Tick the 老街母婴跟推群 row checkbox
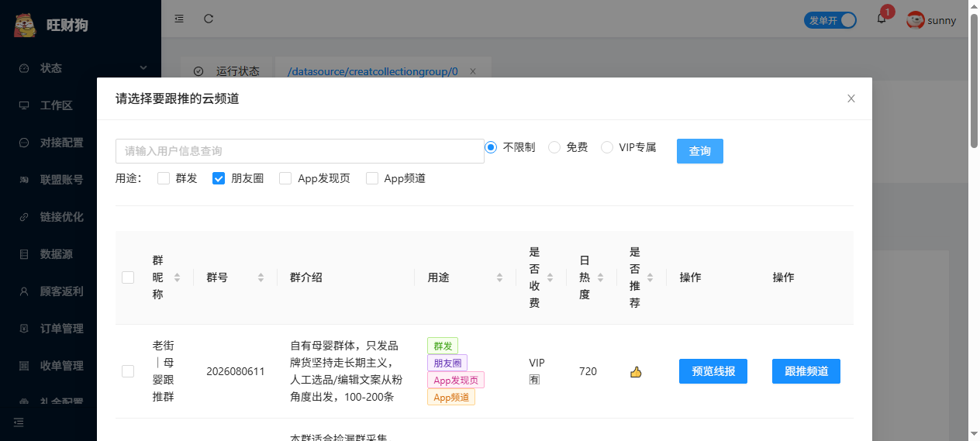Viewport: 980px width, 441px height. click(128, 371)
